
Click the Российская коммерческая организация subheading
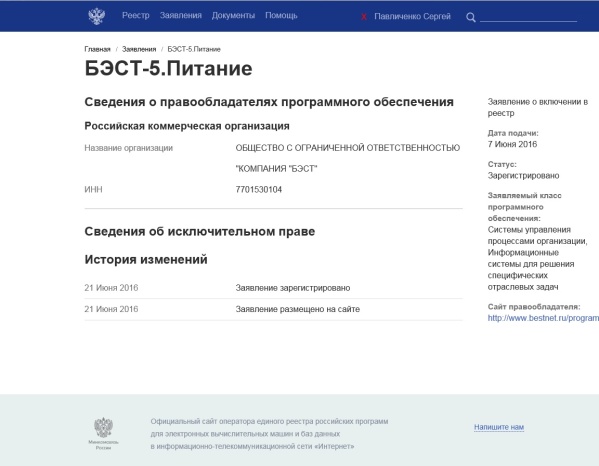(x=187, y=126)
